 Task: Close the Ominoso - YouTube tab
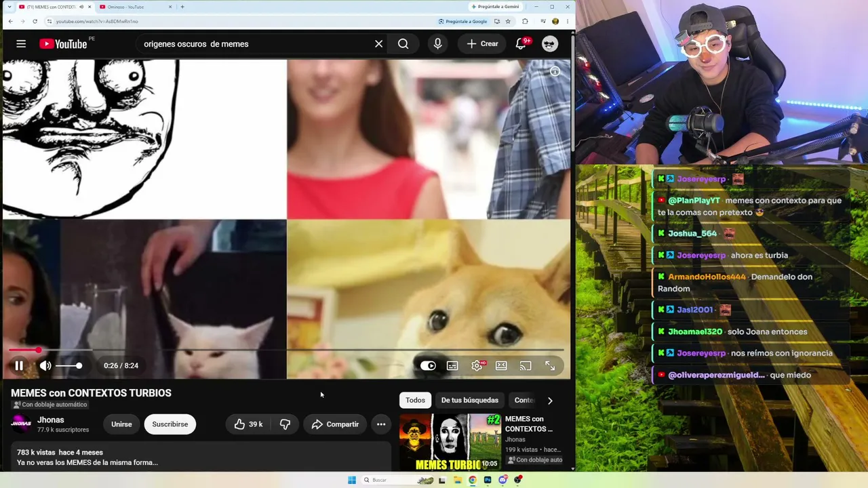(170, 7)
